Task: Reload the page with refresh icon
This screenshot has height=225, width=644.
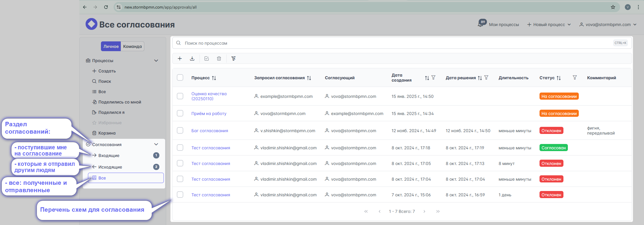Action: tap(106, 7)
